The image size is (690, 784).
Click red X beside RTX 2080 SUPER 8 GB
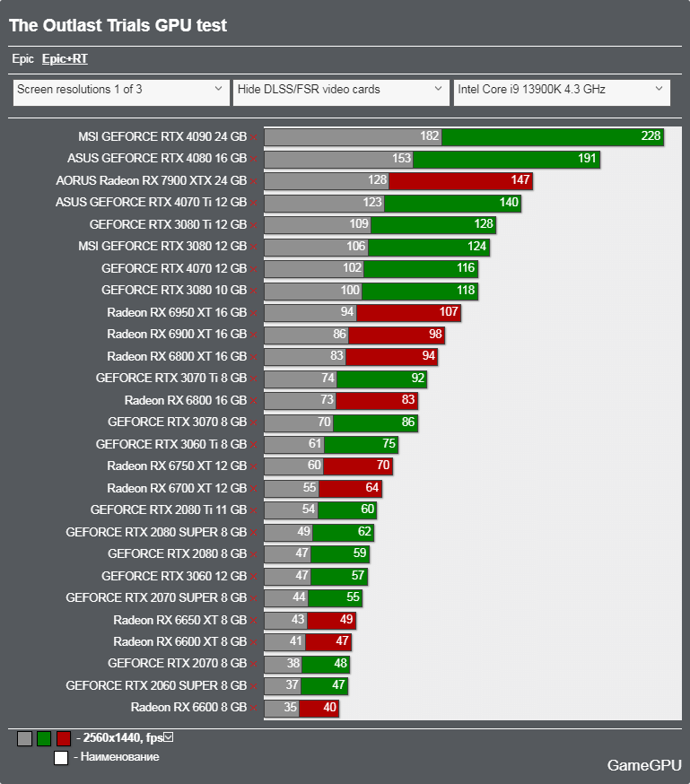254,533
